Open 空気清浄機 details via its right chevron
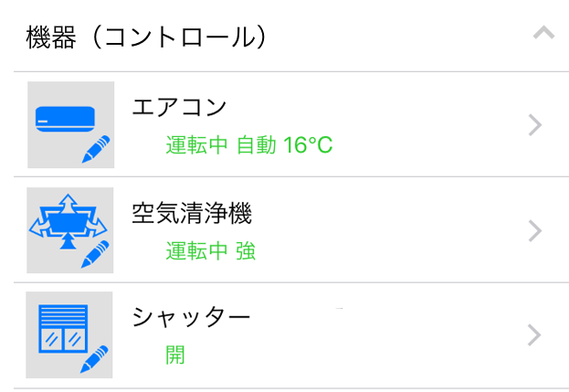 [536, 230]
